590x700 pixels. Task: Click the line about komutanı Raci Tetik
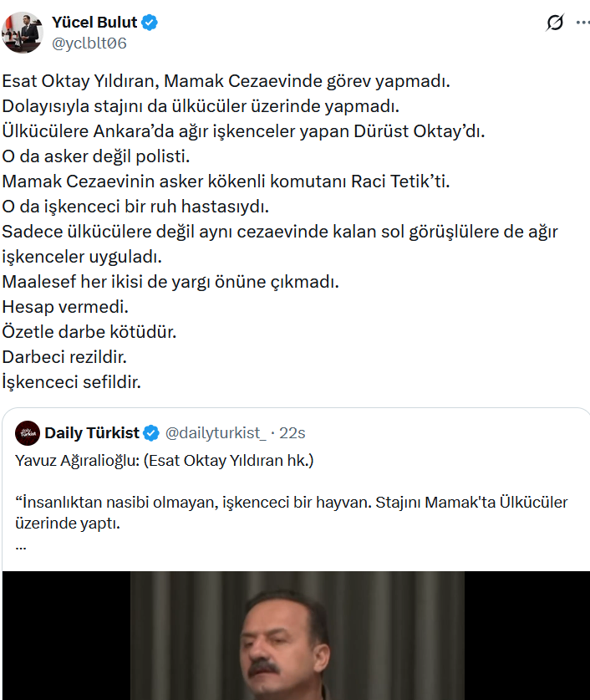click(x=226, y=181)
